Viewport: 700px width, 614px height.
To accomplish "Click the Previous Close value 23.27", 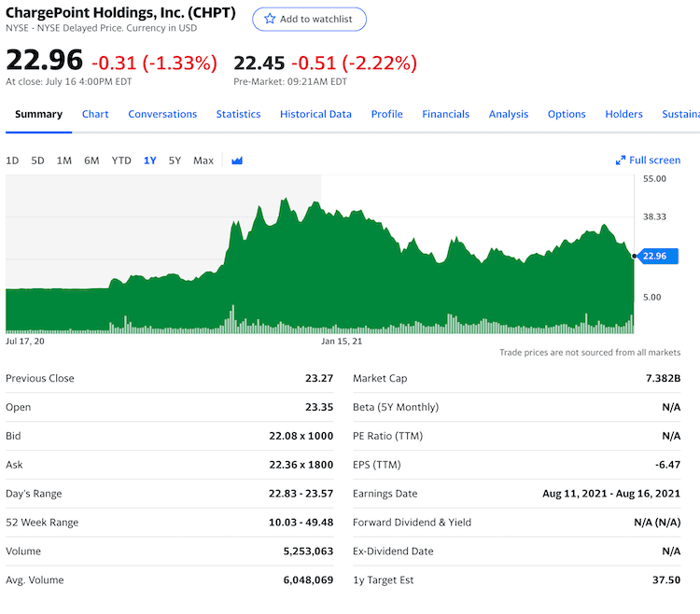I will click(319, 379).
